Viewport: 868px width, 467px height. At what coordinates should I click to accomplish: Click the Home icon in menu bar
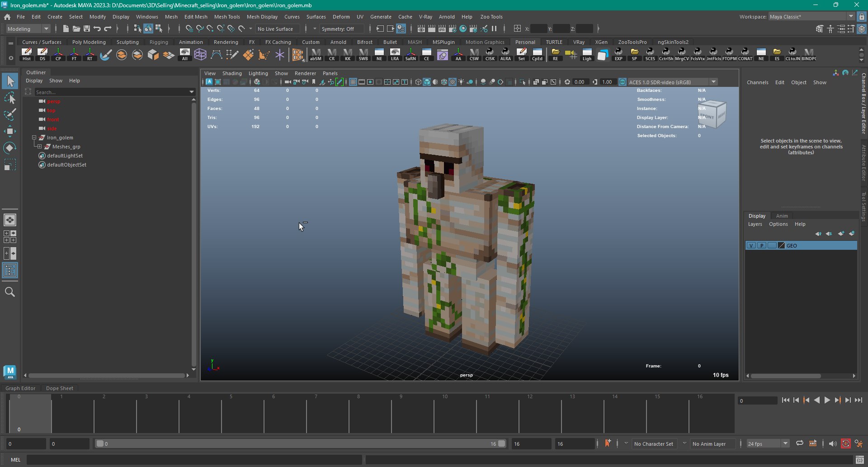pos(7,17)
